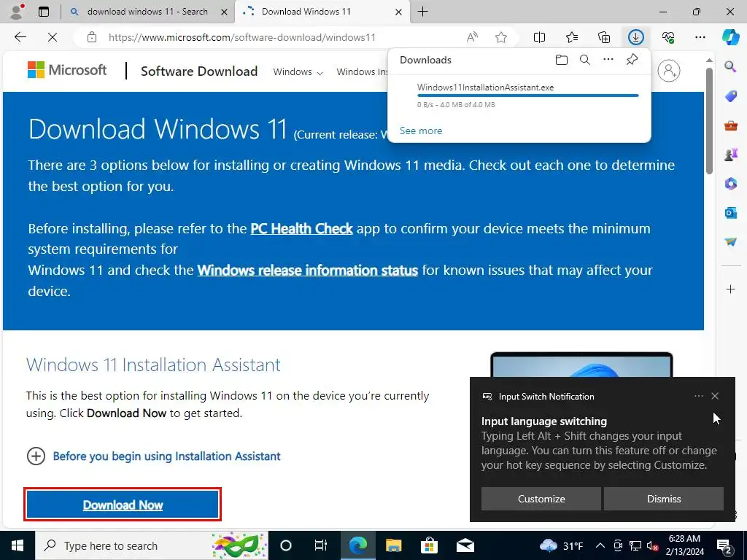
Task: Open sidebar Search icon
Action: (730, 66)
